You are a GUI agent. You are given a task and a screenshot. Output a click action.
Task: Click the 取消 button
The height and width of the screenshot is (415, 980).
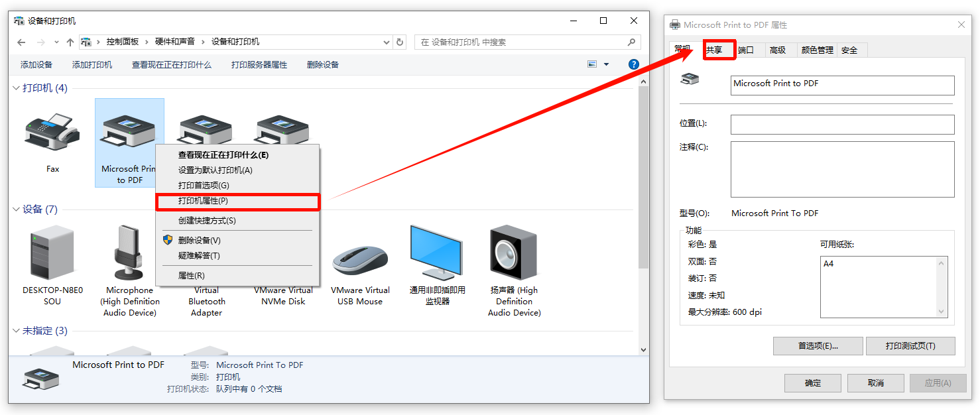pyautogui.click(x=875, y=383)
